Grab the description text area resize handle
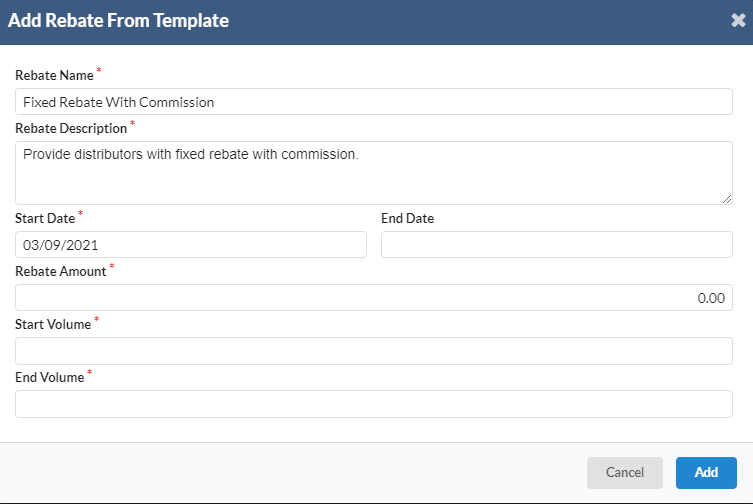Image resolution: width=753 pixels, height=504 pixels. 727,199
